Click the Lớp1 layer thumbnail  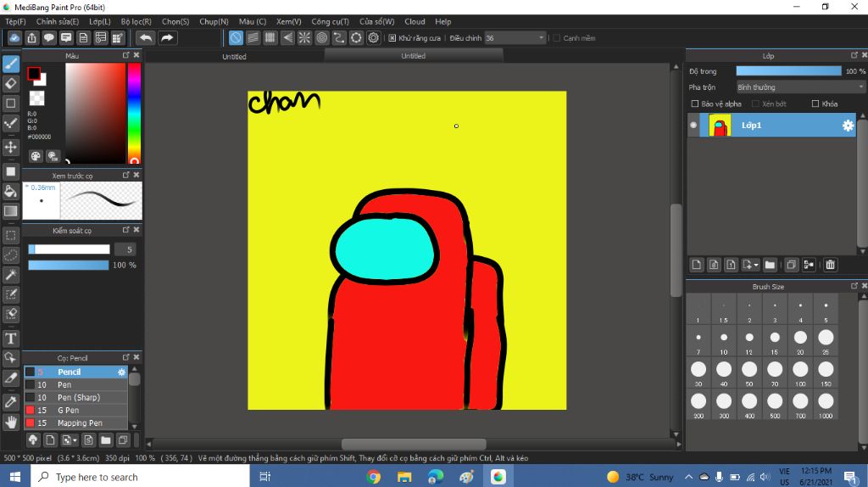720,126
